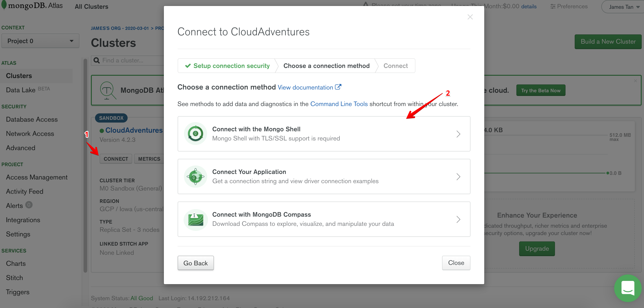The width and height of the screenshot is (644, 308).
Task: Open Database Access in the sidebar
Action: pos(32,120)
